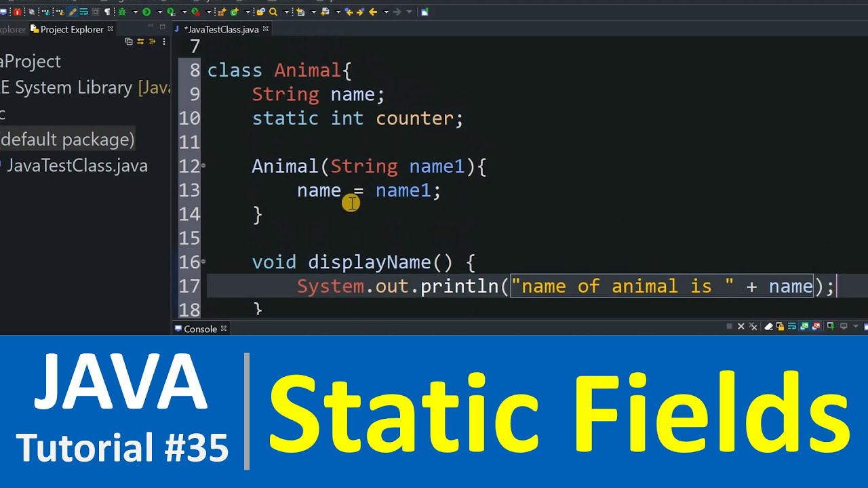Viewport: 868px width, 488px height.
Task: Click the Display Selected Console icon
Action: pos(844,327)
